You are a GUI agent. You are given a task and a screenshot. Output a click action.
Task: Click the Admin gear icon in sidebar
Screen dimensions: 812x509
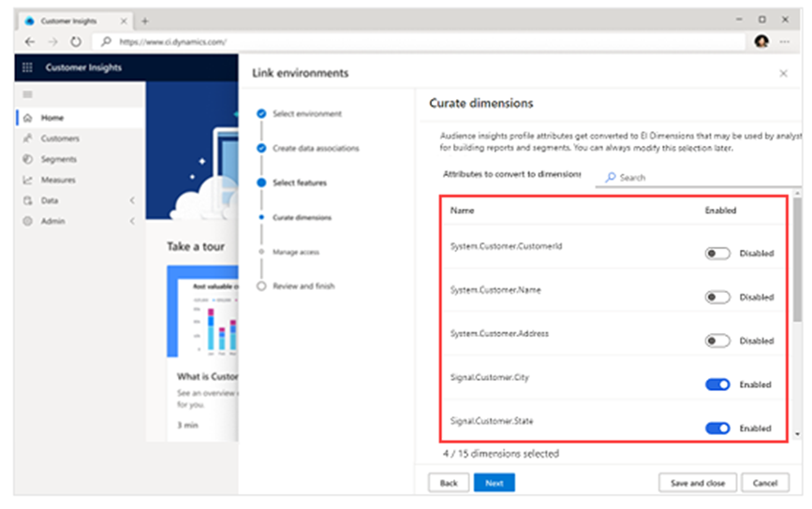click(28, 221)
